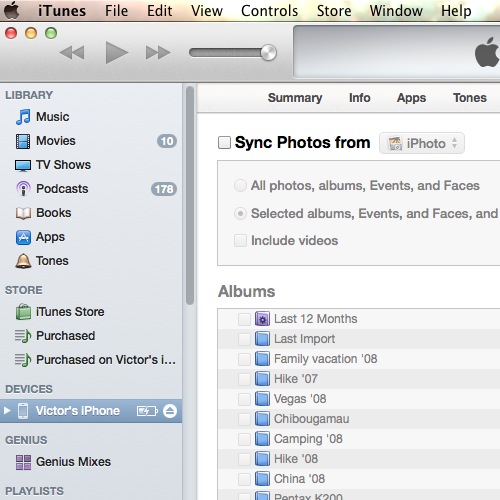
Task: Check the Hike '08 album
Action: [244, 459]
